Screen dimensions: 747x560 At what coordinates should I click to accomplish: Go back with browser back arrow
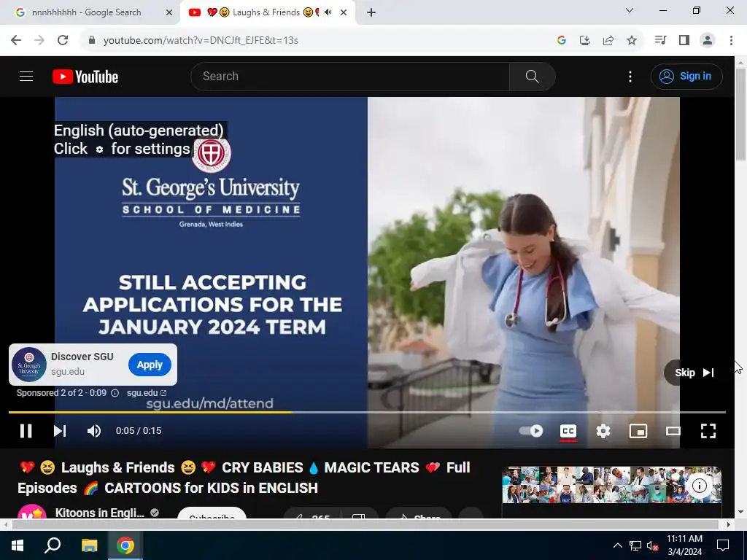click(16, 40)
